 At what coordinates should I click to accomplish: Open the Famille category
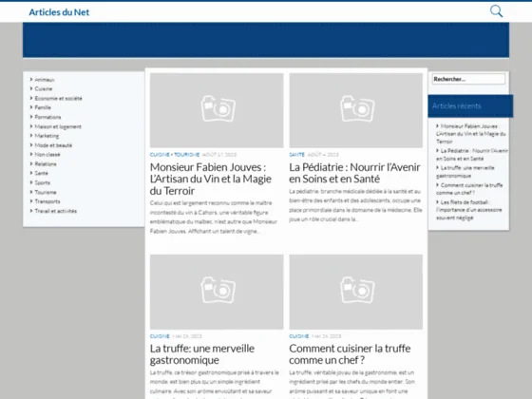(x=43, y=107)
